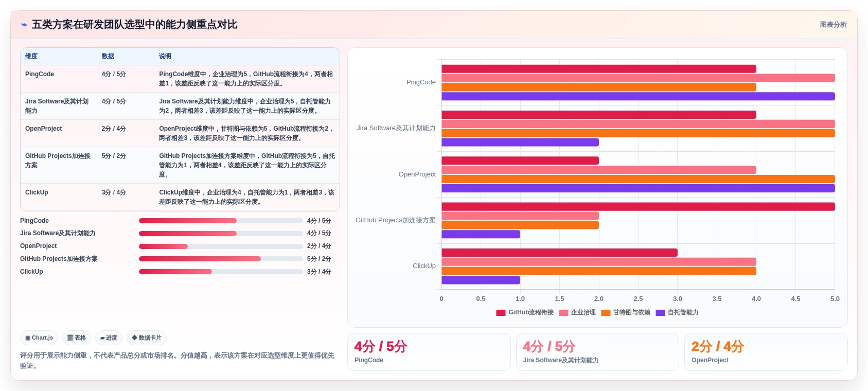Open the Jira Software及其计划能力 data card
This screenshot has width=868, height=391.
coord(597,352)
